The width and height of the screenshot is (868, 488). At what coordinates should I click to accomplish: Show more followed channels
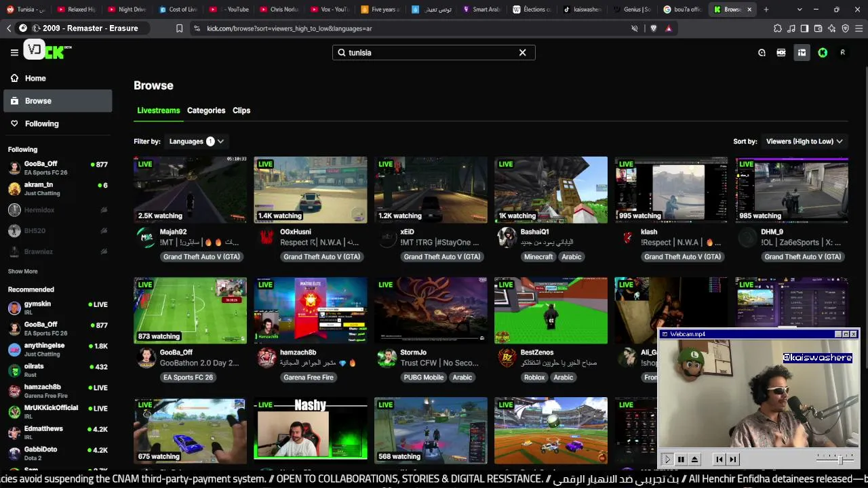(22, 271)
